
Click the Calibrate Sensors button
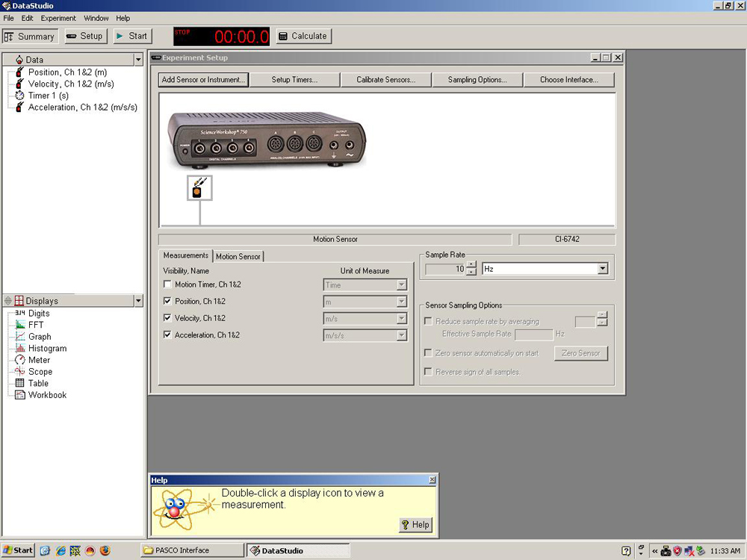click(x=385, y=80)
